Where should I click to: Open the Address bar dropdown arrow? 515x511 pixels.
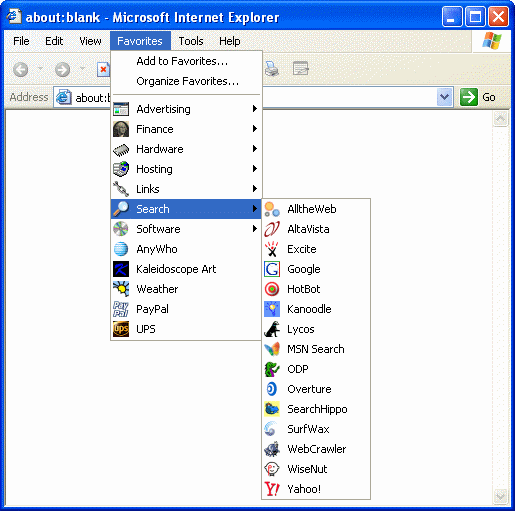(x=444, y=97)
